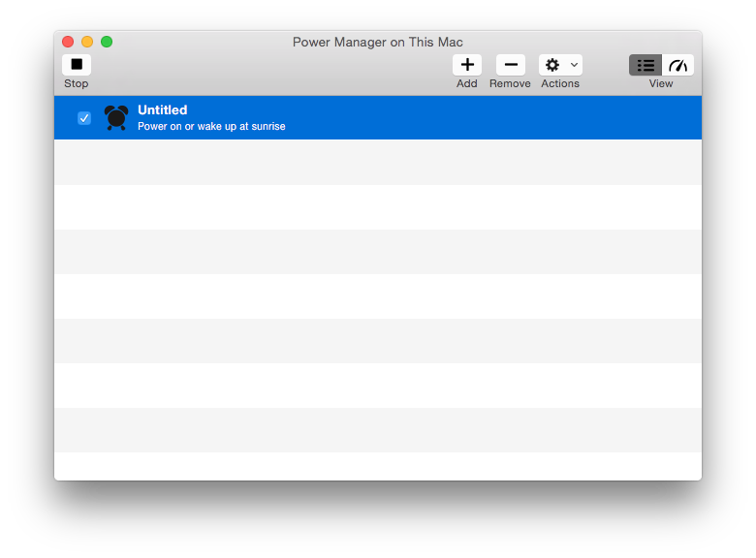756x558 pixels.
Task: Switch to gauge status view
Action: tap(677, 65)
